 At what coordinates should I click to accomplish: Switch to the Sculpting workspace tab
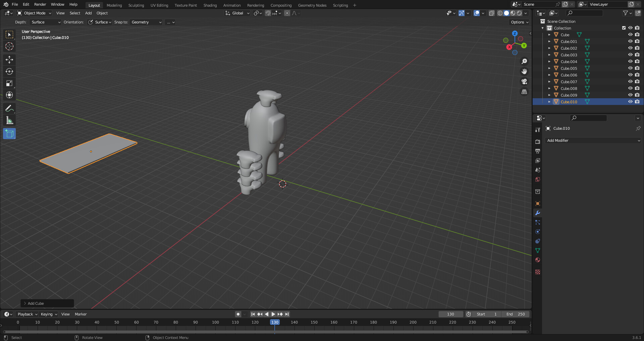click(x=136, y=5)
